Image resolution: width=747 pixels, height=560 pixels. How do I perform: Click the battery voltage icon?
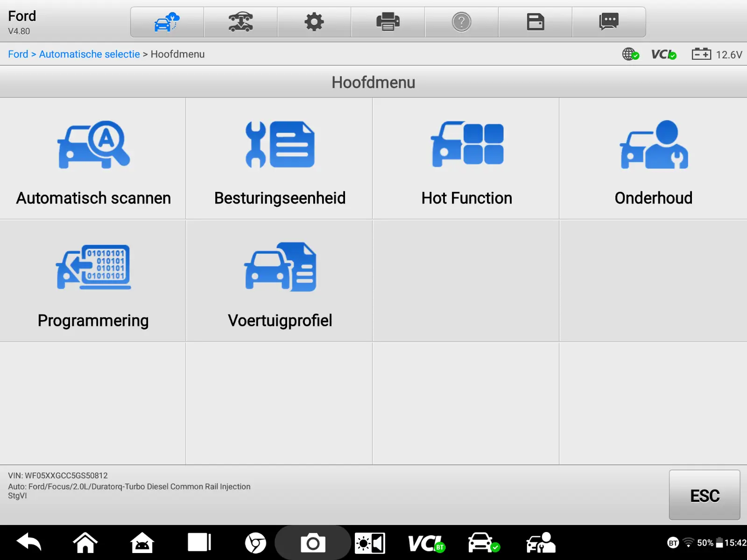(x=701, y=54)
